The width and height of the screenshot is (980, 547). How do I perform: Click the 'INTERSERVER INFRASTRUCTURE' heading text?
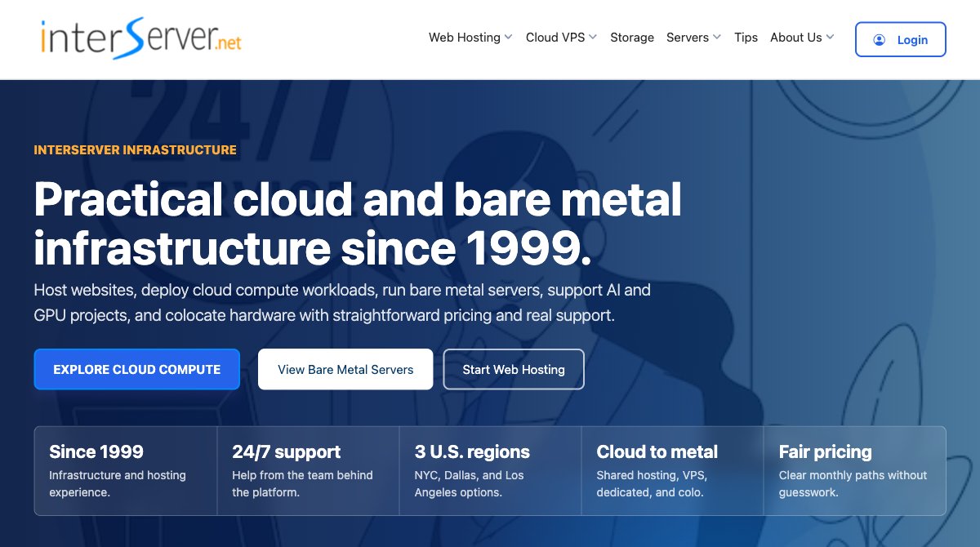point(136,150)
